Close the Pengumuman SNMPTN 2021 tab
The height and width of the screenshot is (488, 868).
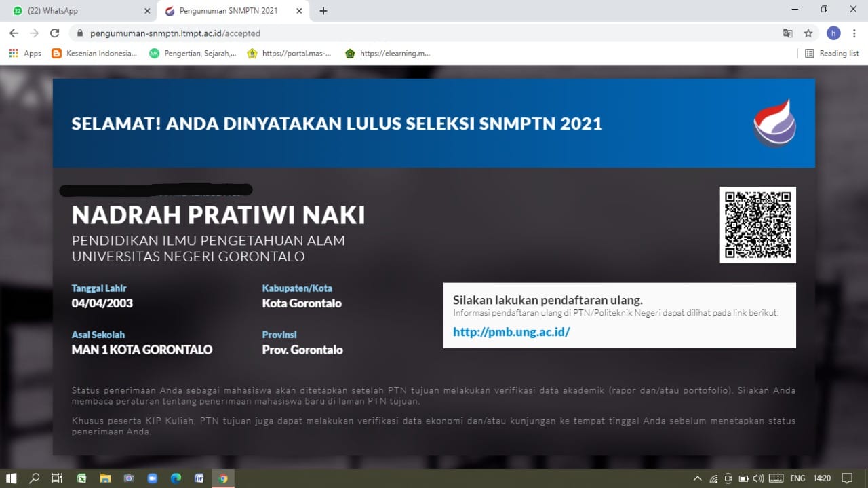pos(300,11)
